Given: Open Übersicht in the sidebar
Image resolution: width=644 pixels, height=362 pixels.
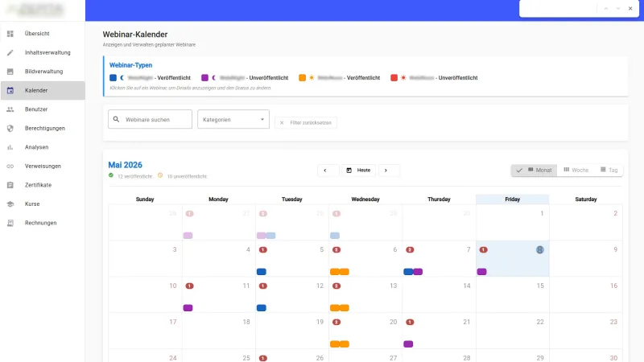Looking at the screenshot, I should pyautogui.click(x=43, y=34).
